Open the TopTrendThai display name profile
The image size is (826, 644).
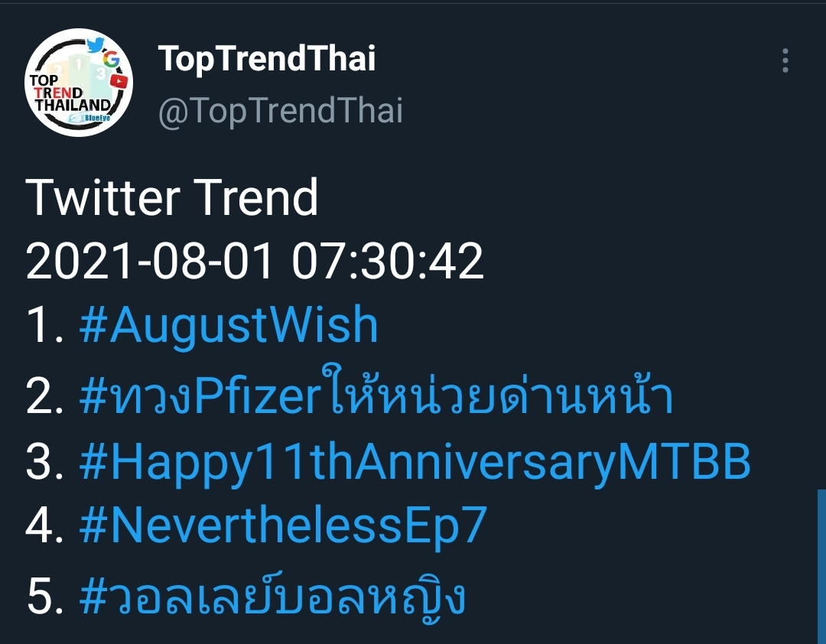point(267,58)
